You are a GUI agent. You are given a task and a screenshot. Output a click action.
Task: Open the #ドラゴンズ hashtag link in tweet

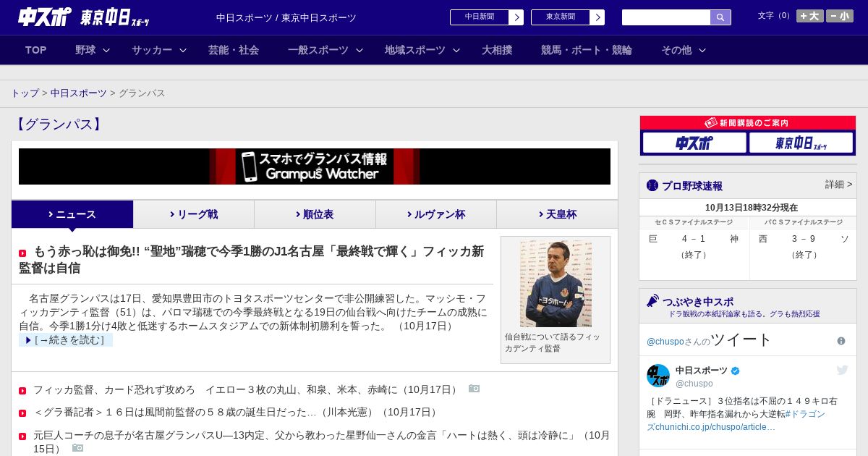click(805, 414)
